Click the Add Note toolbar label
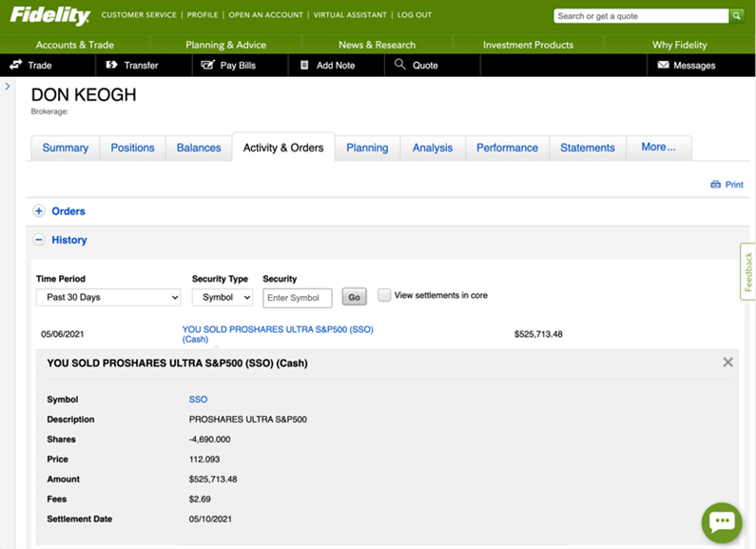This screenshot has width=756, height=549. click(336, 65)
